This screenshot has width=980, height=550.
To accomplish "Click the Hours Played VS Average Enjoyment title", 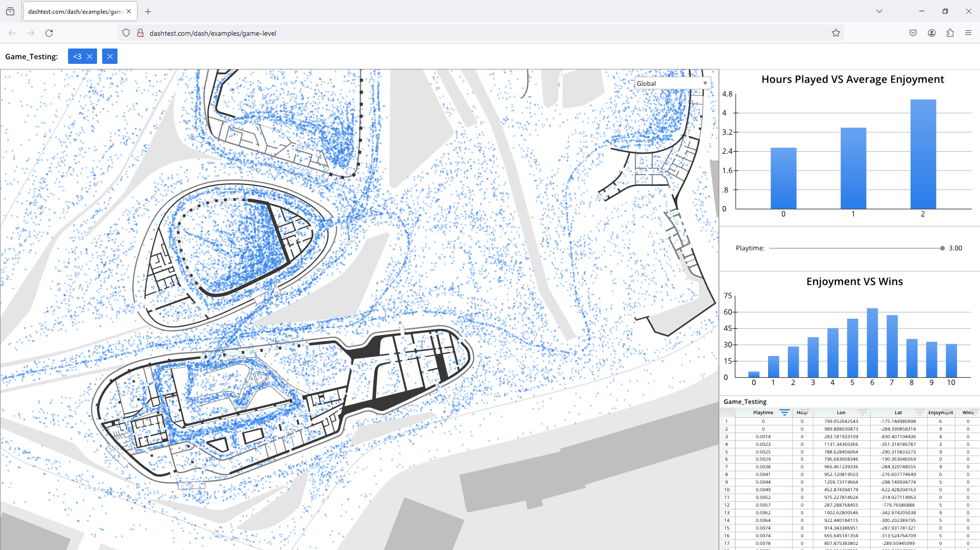I will [x=852, y=79].
